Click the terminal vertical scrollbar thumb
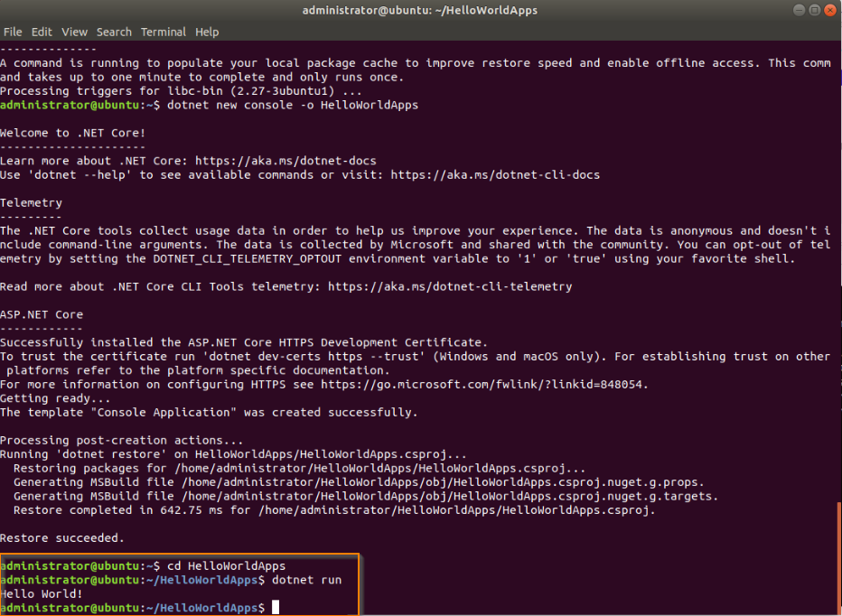 pyautogui.click(x=839, y=557)
